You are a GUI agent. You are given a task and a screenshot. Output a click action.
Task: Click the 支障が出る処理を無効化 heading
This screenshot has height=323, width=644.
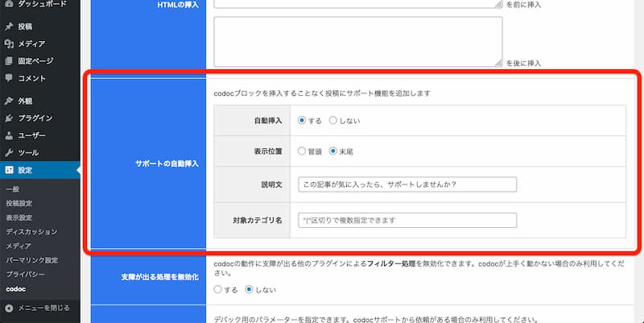(x=159, y=277)
